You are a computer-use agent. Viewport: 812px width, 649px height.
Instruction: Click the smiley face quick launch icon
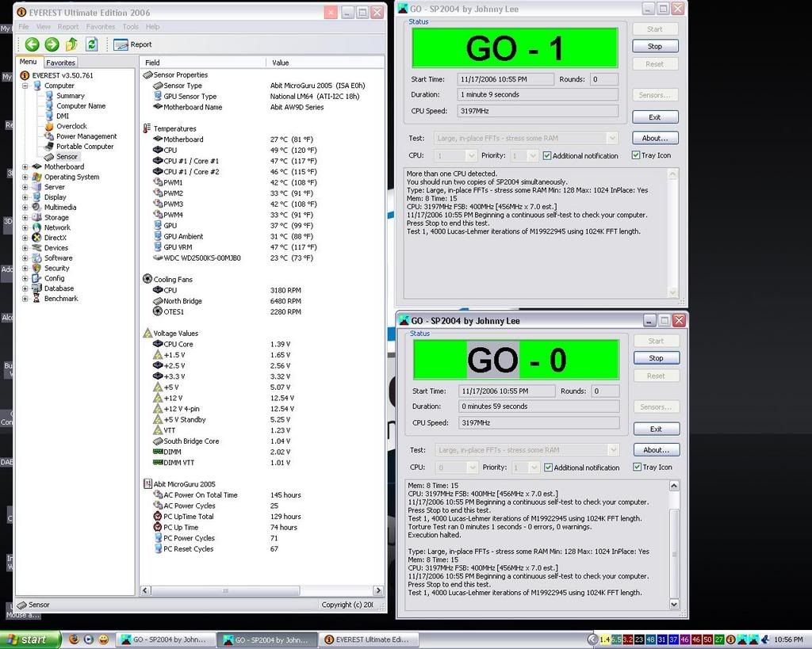click(x=104, y=639)
